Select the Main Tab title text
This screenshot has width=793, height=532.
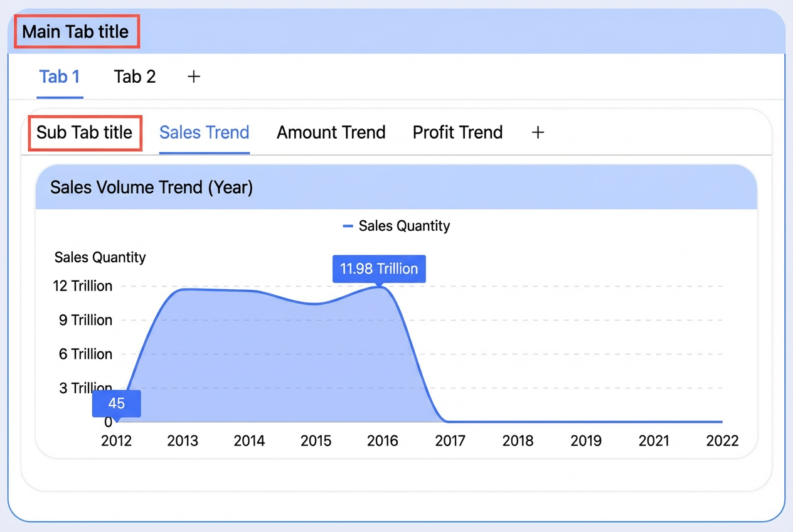point(75,32)
